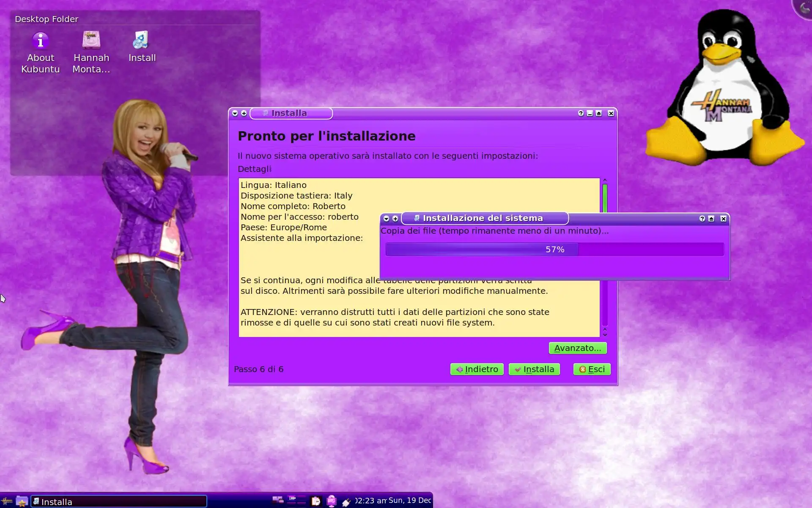Image resolution: width=812 pixels, height=508 pixels.
Task: Click the device notifier plug icon
Action: pyautogui.click(x=346, y=502)
